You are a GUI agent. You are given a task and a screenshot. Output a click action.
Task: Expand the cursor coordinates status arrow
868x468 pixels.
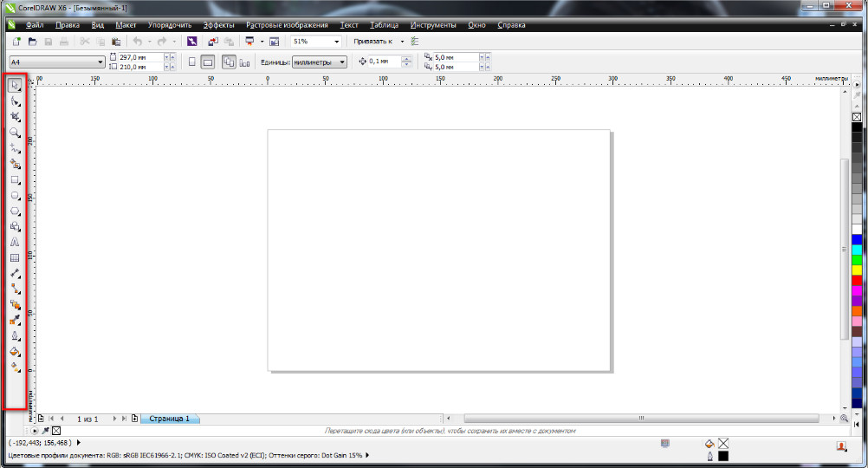pyautogui.click(x=79, y=443)
